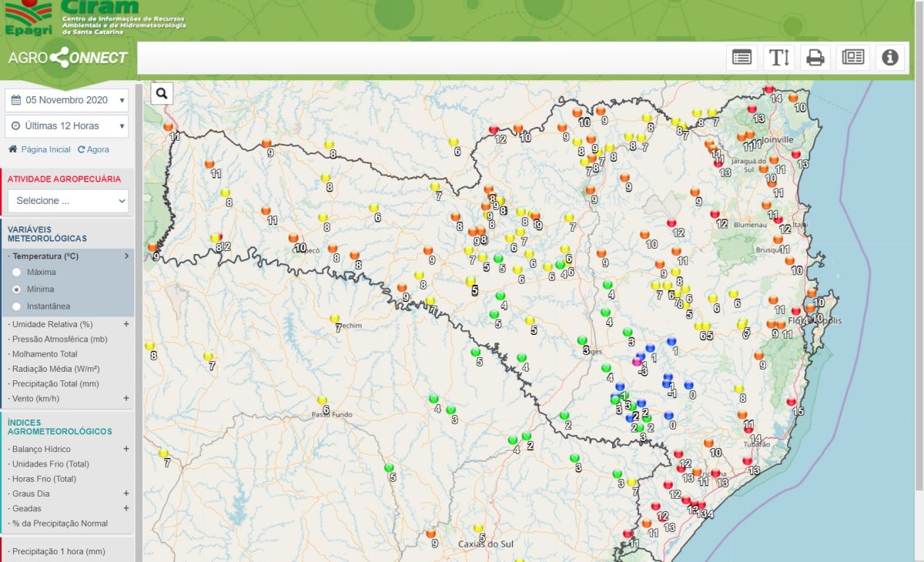Click the Agora refresh link
The width and height of the screenshot is (924, 562).
[97, 149]
